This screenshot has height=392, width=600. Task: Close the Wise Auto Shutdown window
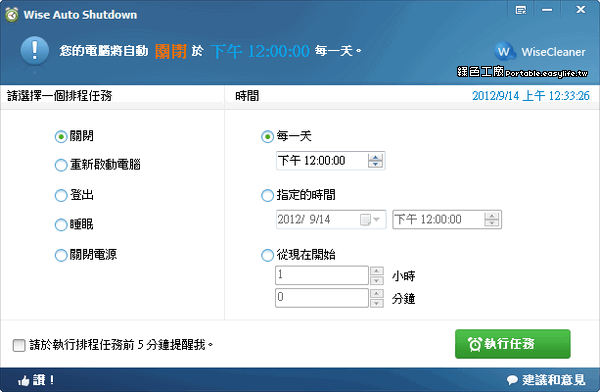tap(581, 10)
